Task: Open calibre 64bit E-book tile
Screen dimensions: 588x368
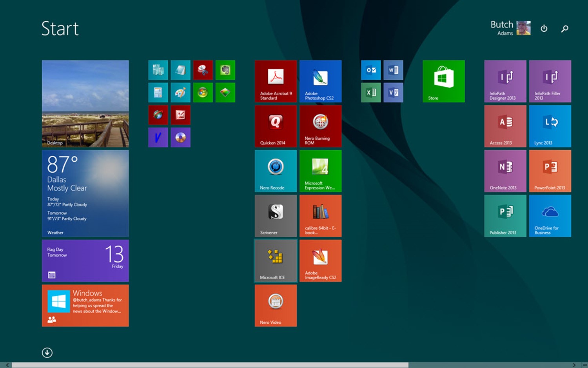Action: coord(320,216)
